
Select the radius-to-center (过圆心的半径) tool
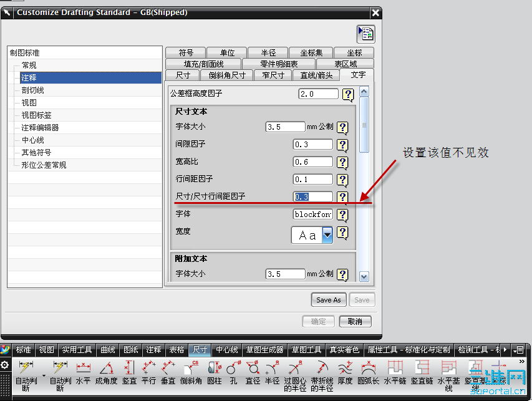click(x=295, y=376)
